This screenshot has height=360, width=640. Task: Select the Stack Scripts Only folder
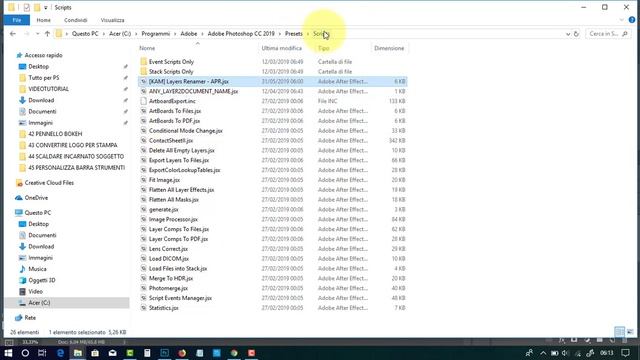coord(171,71)
